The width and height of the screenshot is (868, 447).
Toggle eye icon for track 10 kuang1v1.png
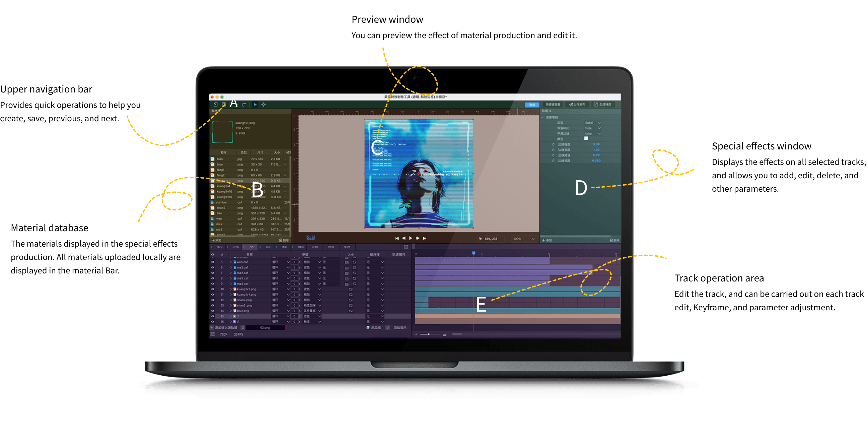[x=213, y=289]
